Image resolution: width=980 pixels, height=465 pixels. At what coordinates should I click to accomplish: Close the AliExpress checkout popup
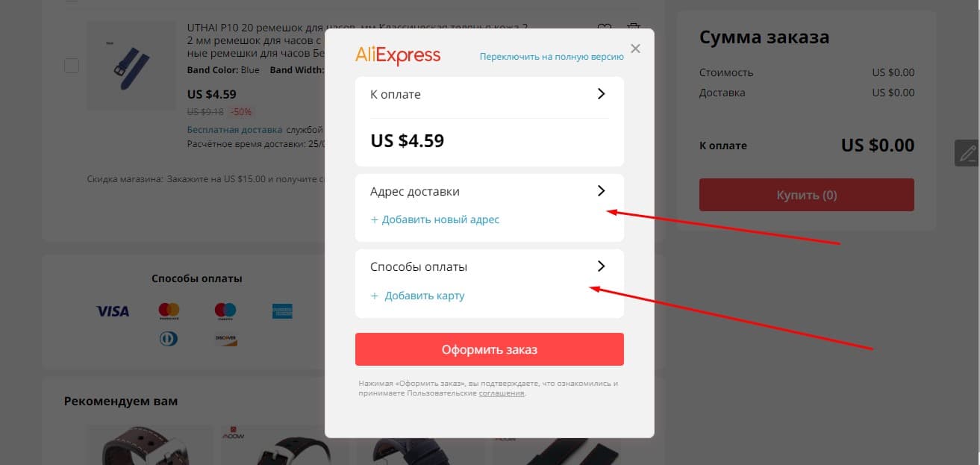(x=635, y=49)
